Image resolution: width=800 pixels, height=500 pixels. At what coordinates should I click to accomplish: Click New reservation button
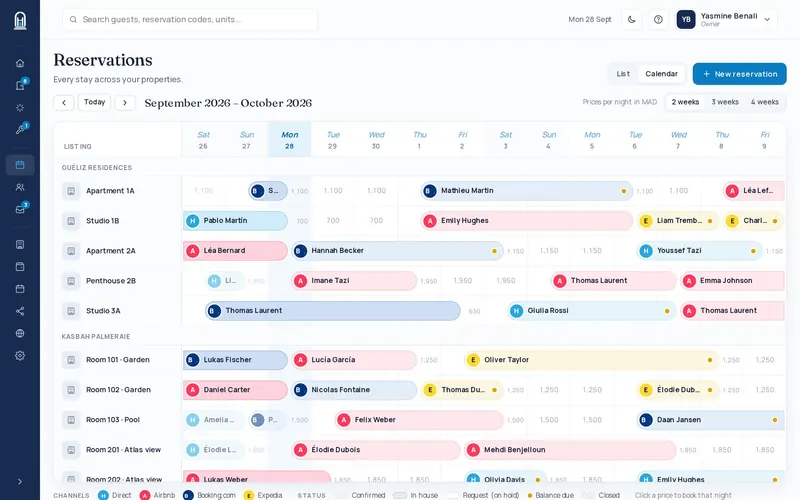(x=739, y=74)
